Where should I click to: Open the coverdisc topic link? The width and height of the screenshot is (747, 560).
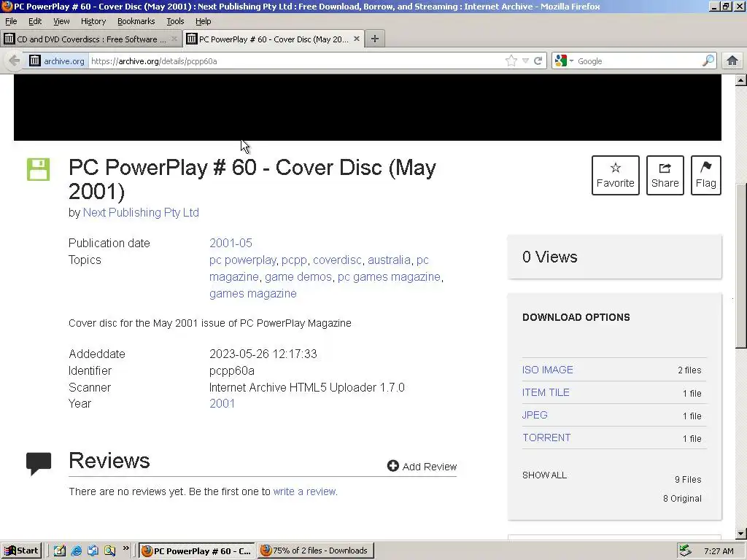(x=337, y=260)
